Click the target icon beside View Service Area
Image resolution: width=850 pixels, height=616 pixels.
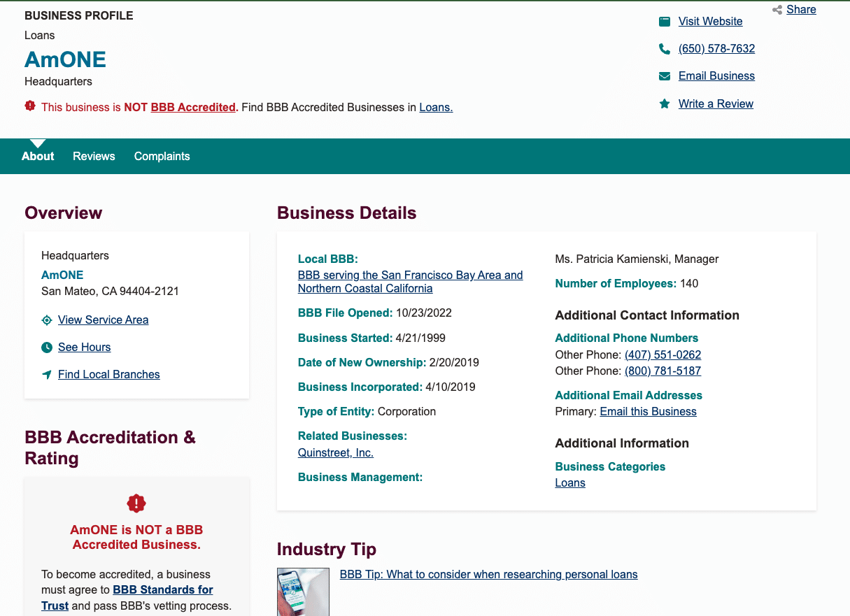tap(47, 320)
